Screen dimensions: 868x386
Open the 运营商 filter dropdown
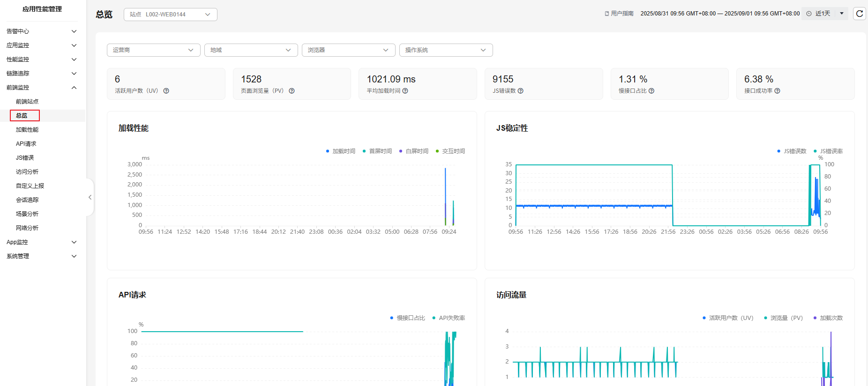click(x=153, y=50)
